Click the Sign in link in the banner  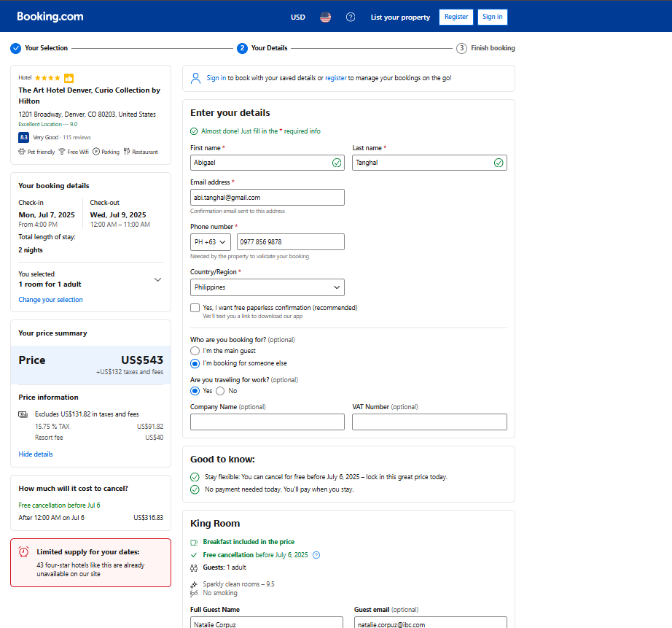pyautogui.click(x=216, y=78)
